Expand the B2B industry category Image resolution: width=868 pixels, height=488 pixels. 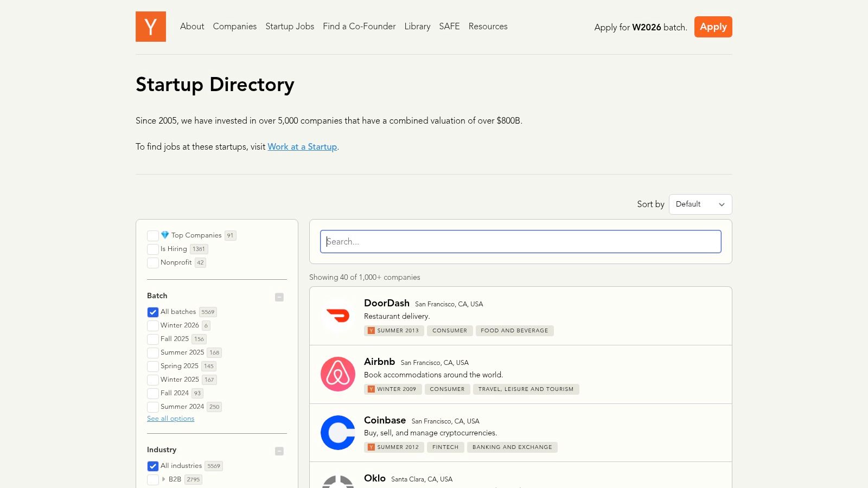click(x=163, y=479)
